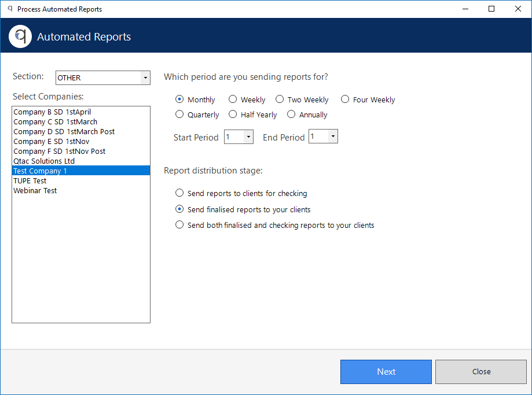Select Company D SD 1stMarch Post
The height and width of the screenshot is (395, 532).
pos(80,131)
